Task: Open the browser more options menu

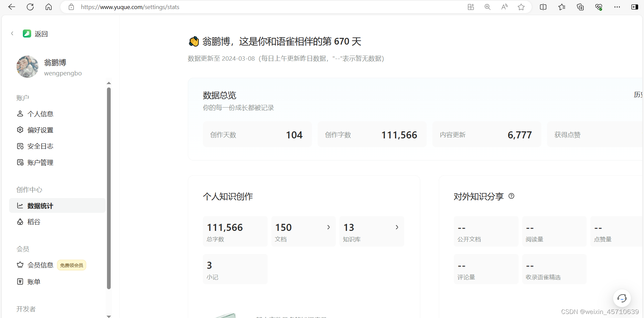Action: point(617,7)
